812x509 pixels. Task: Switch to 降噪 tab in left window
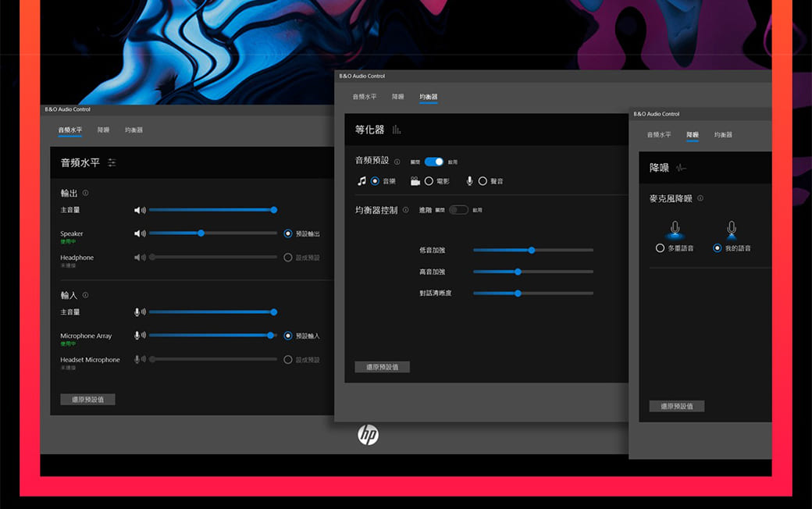click(103, 130)
